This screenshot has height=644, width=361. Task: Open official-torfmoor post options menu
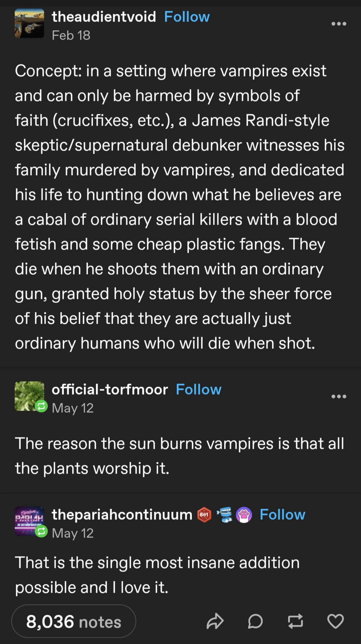point(339,396)
